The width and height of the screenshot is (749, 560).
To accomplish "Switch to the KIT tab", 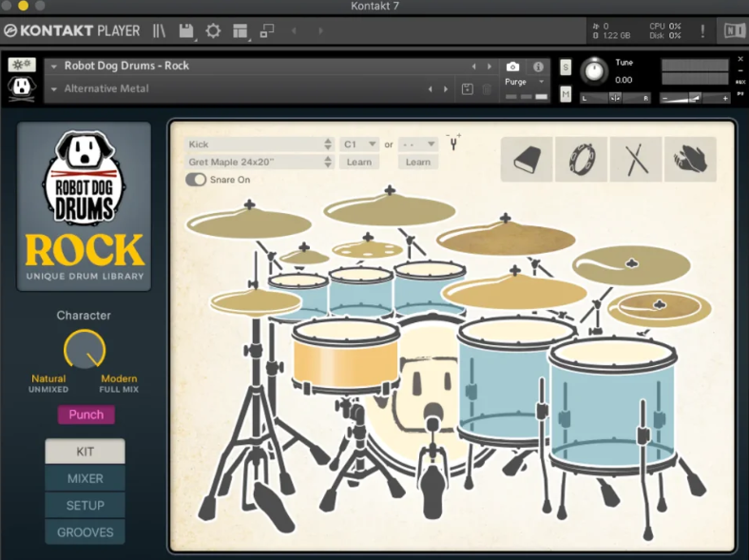I will pyautogui.click(x=85, y=452).
